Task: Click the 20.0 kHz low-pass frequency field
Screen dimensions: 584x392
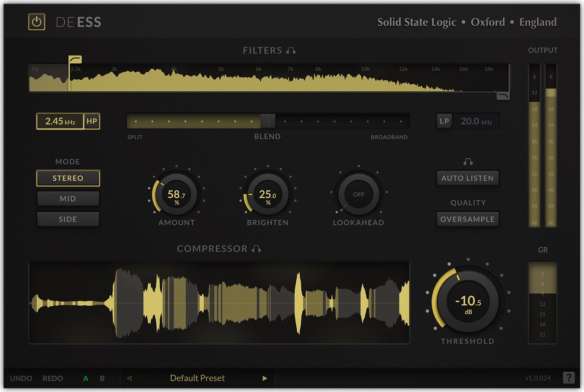Action: coord(476,121)
